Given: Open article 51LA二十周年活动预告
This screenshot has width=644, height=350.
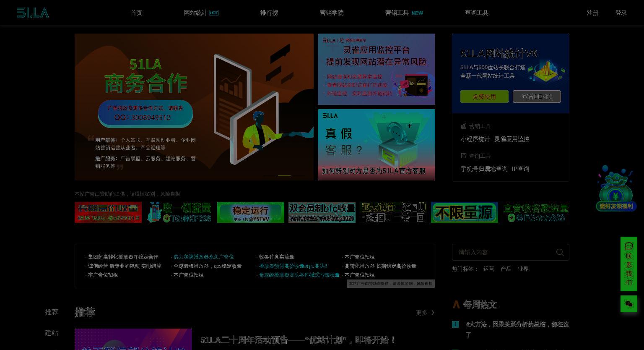Looking at the screenshot, I should pyautogui.click(x=298, y=340).
